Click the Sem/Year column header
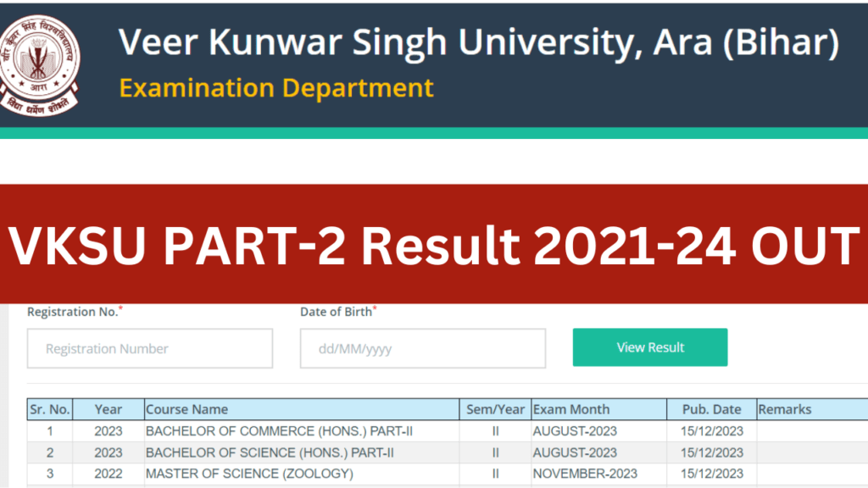868x488 pixels. pos(495,409)
